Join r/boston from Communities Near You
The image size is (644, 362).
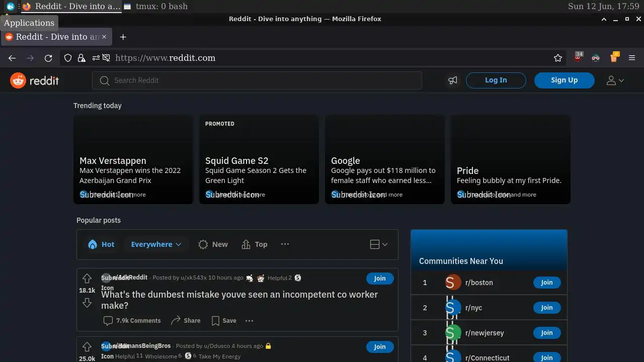click(x=547, y=283)
